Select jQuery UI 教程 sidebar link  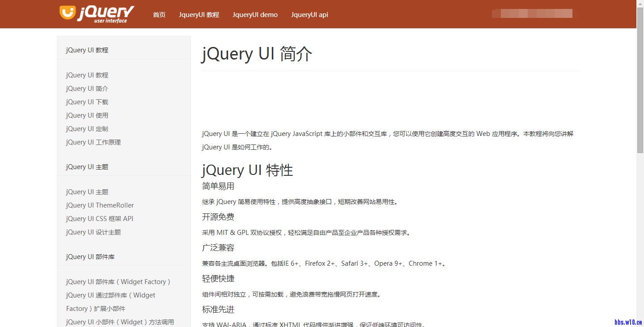(87, 75)
